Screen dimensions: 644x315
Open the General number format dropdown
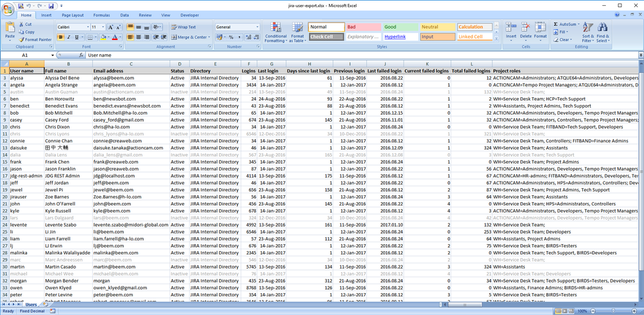(x=257, y=27)
